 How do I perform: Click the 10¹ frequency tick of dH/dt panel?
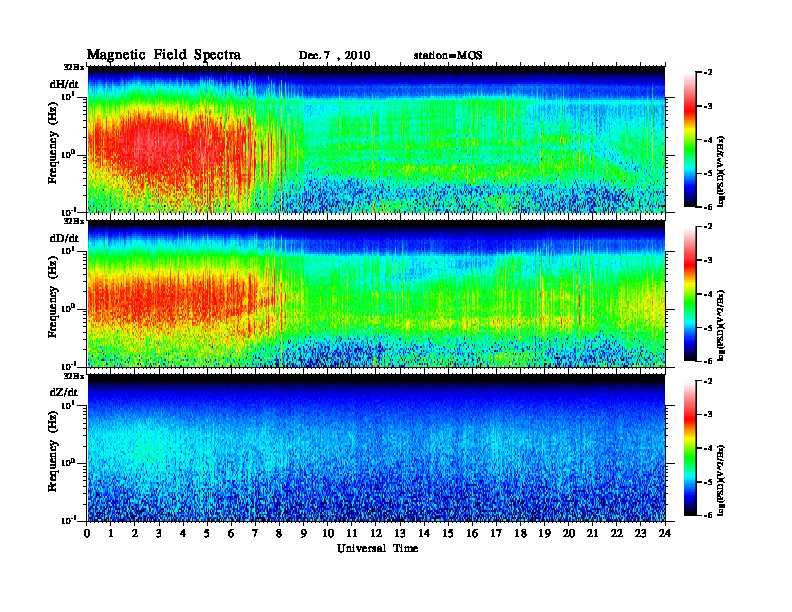tap(68, 97)
